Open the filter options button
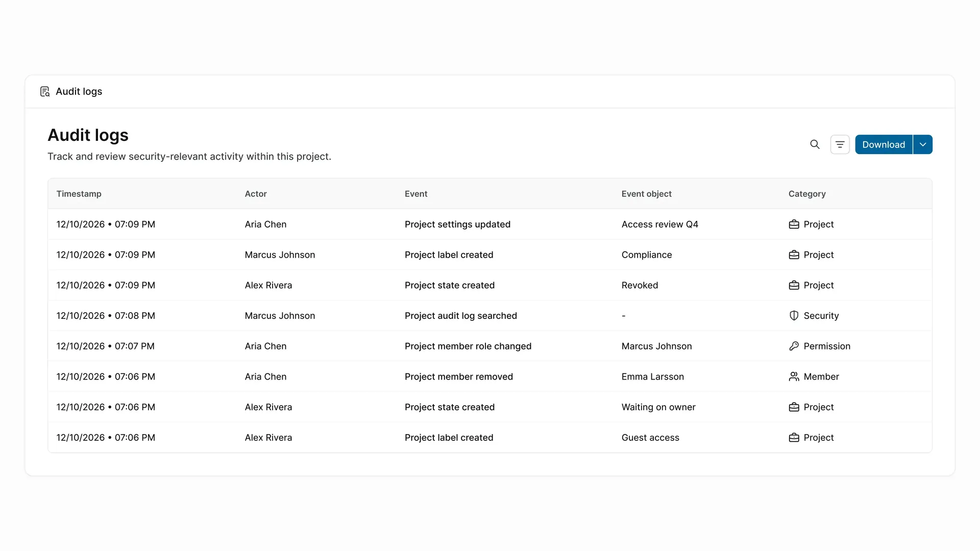 tap(840, 144)
